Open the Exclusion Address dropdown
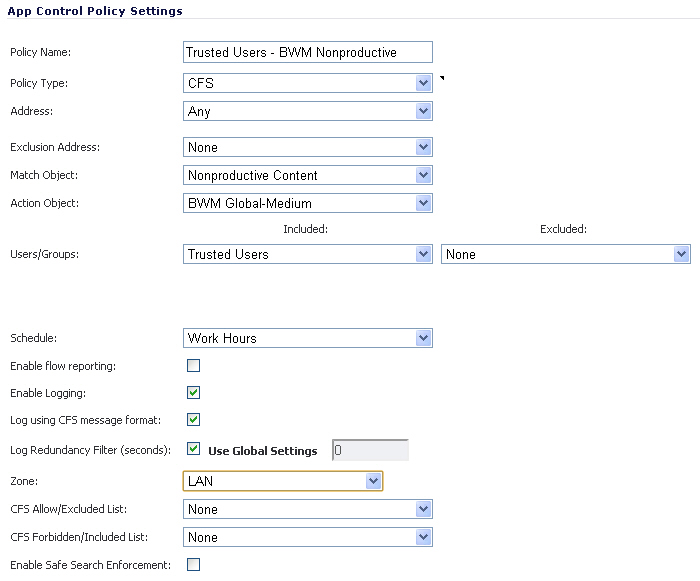 308,147
